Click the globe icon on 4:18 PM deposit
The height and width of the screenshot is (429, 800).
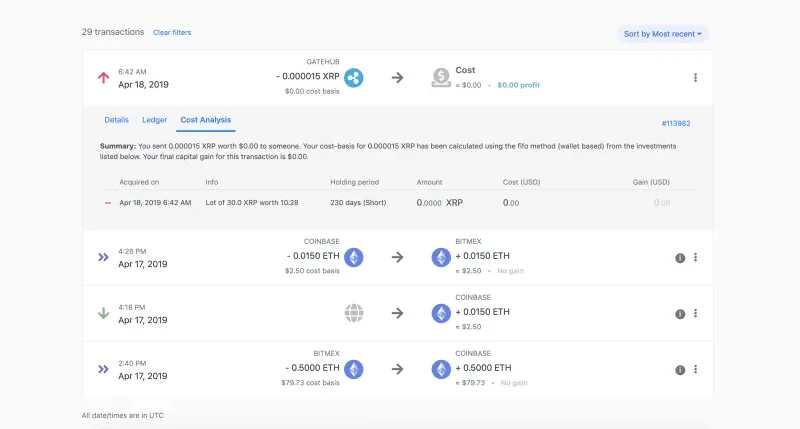coord(353,313)
